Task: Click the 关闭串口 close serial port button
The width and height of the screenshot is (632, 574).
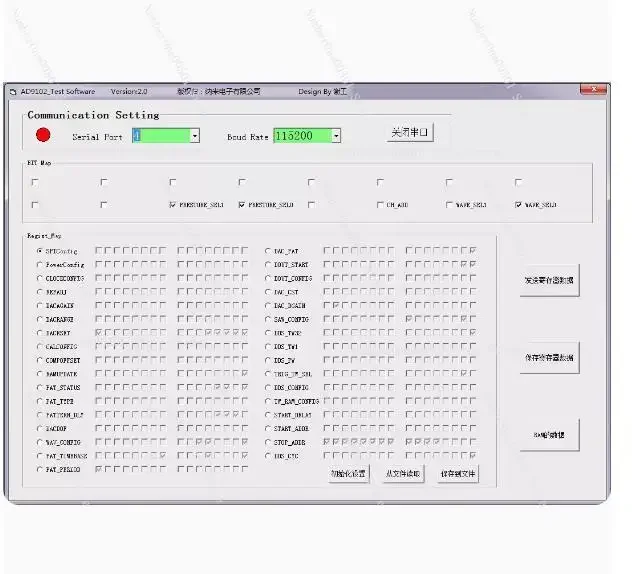Action: click(410, 132)
